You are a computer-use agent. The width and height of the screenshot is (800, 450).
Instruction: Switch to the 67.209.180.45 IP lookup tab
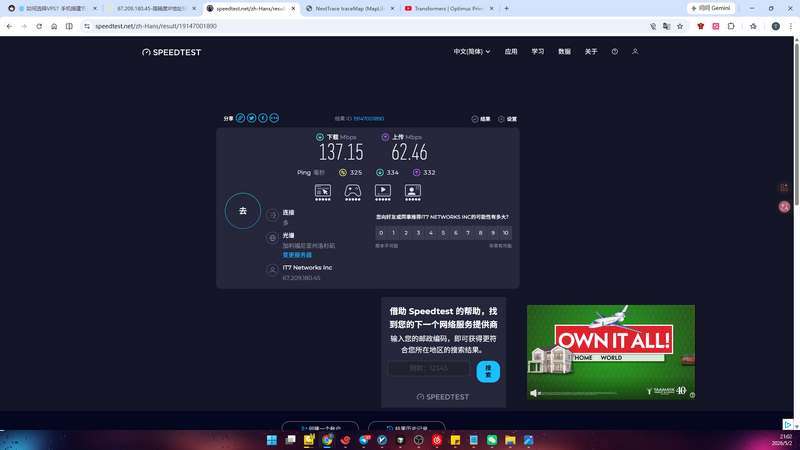152,9
